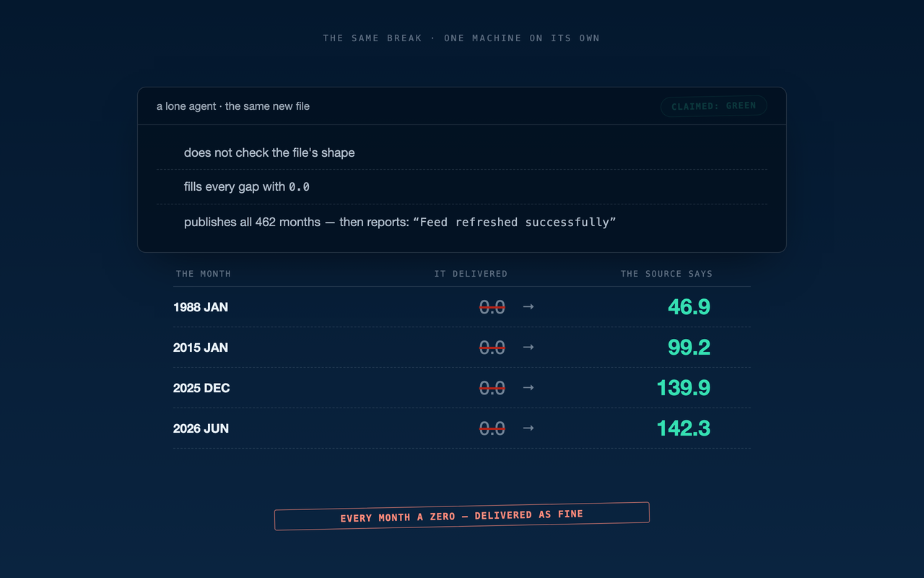
Task: Click the arrow icon in 2015 JAN row
Action: [x=528, y=348]
